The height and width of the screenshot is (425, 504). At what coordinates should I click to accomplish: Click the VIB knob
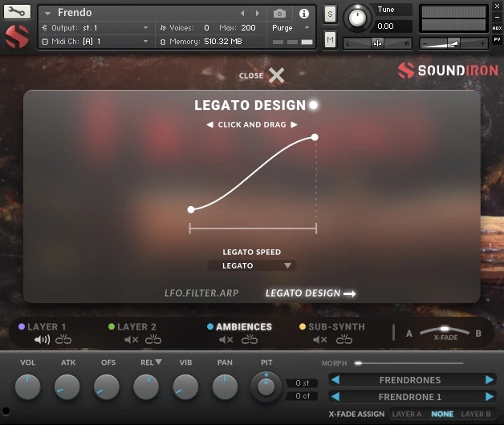185,387
